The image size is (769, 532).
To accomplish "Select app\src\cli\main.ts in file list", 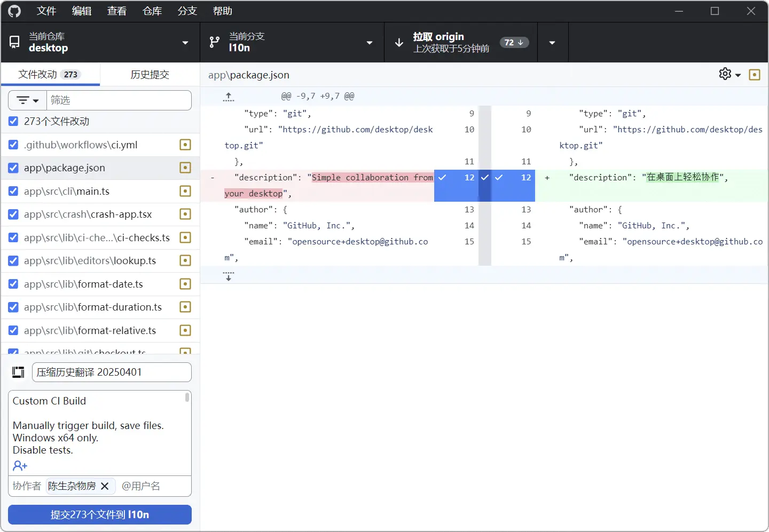I will pos(100,191).
